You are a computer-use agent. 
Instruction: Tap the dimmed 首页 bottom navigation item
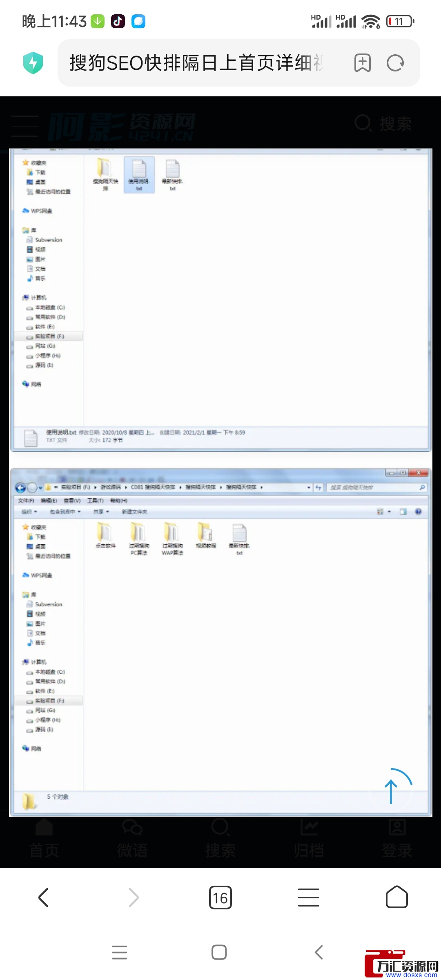[44, 839]
